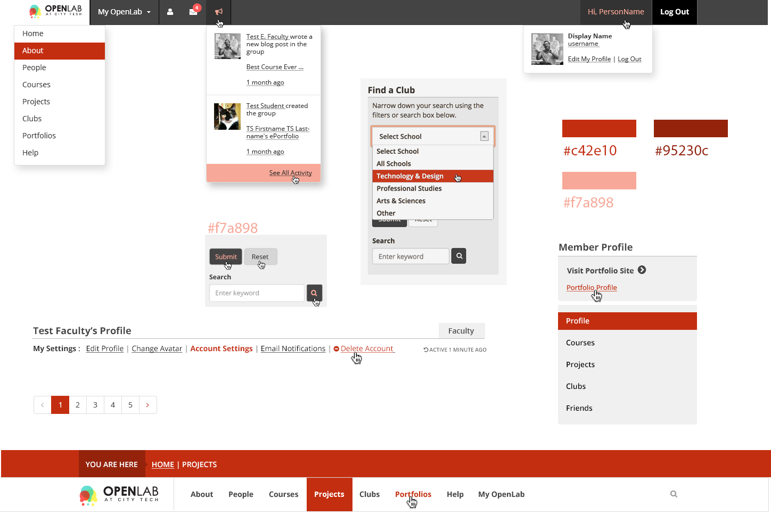Click the #95230c dark red color swatch
This screenshot has height=532, width=771.
[x=691, y=129]
